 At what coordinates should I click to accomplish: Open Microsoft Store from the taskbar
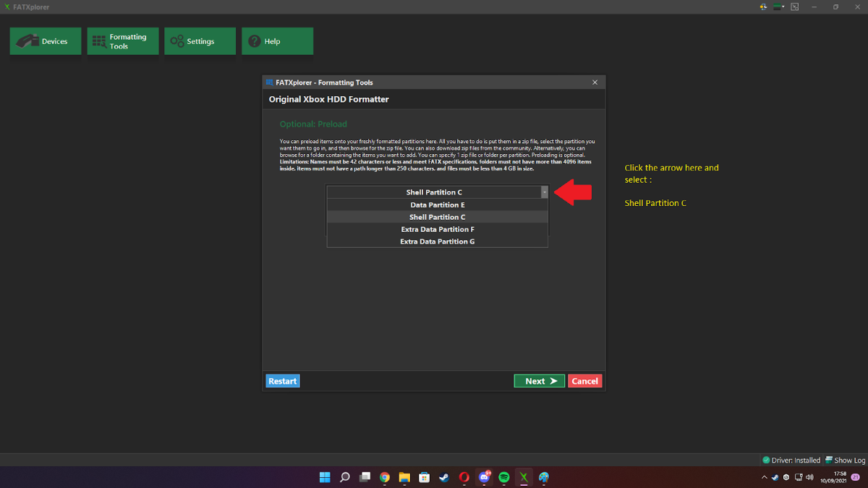pyautogui.click(x=425, y=477)
